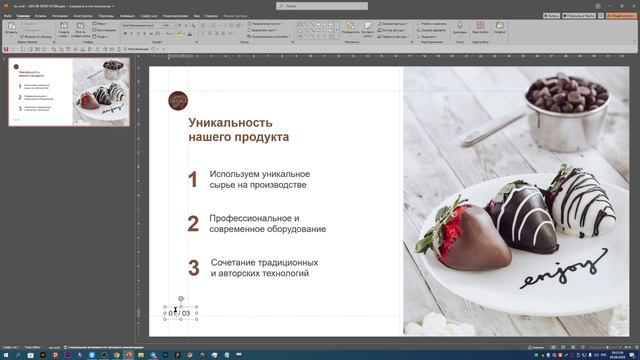Click the orange Share button
Viewport: 640px width, 360px height.
tap(621, 16)
